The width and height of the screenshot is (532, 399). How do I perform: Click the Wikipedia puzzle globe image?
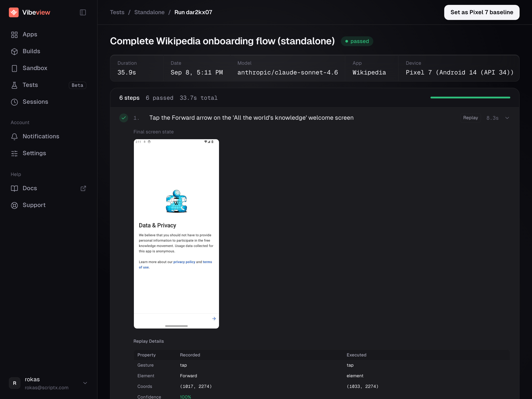coord(176,201)
